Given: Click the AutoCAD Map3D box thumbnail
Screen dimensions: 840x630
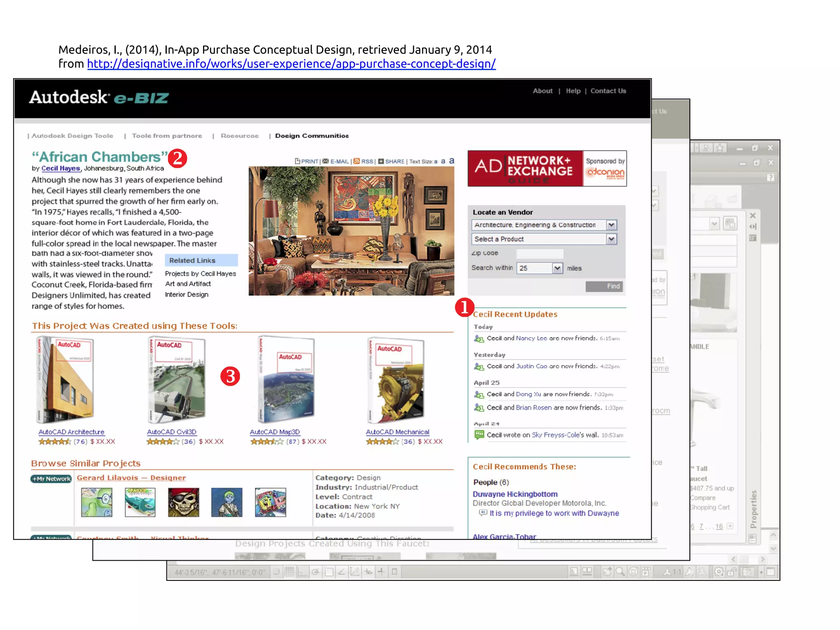Looking at the screenshot, I should (x=286, y=379).
